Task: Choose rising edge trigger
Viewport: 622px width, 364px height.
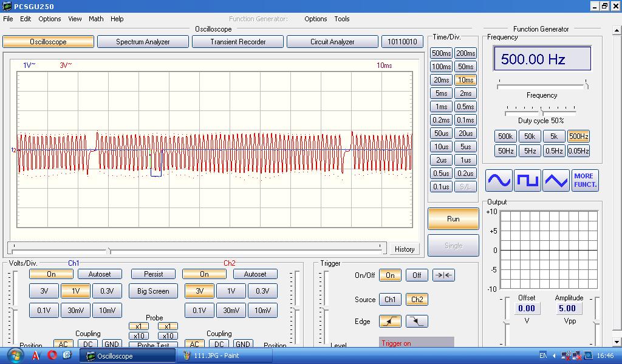Action: 390,322
